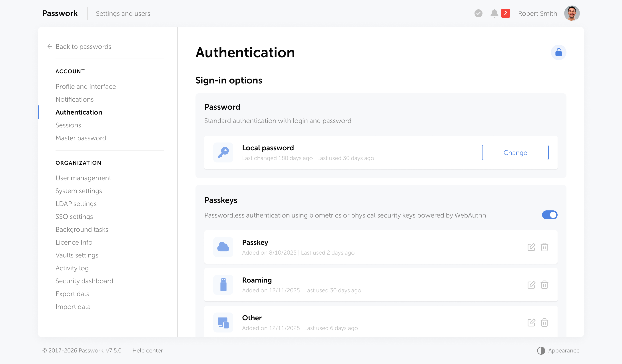Toggle Appearance theme at bottom right
Image resolution: width=622 pixels, height=364 pixels.
point(558,350)
